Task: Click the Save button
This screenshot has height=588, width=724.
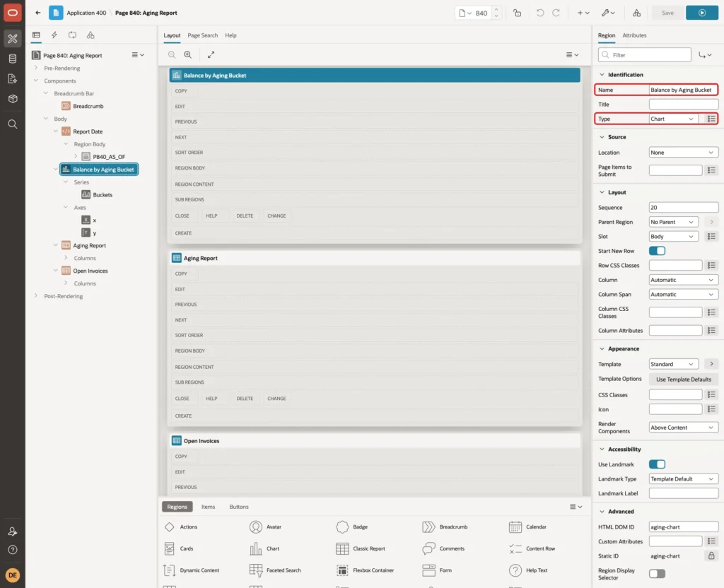Action: [x=667, y=13]
